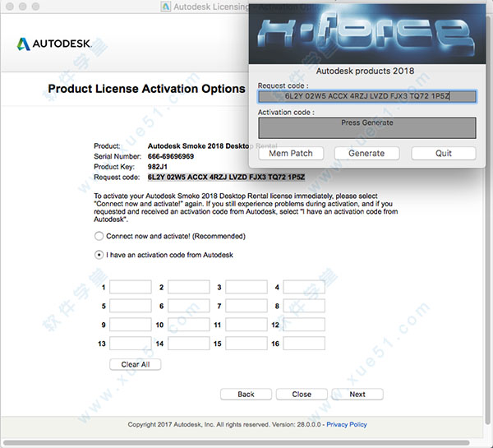Click activation code field 15
Image resolution: width=493 pixels, height=448 pixels.
(x=246, y=344)
